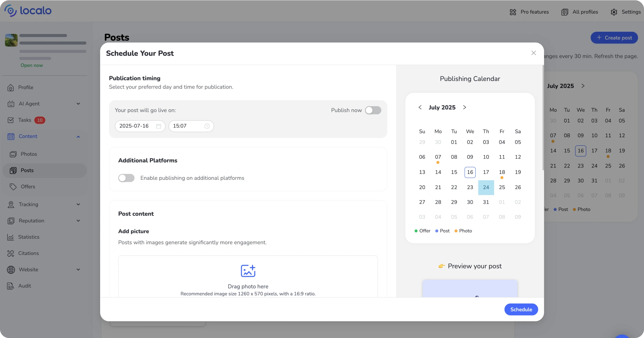Click the add picture upload icon

(x=248, y=271)
